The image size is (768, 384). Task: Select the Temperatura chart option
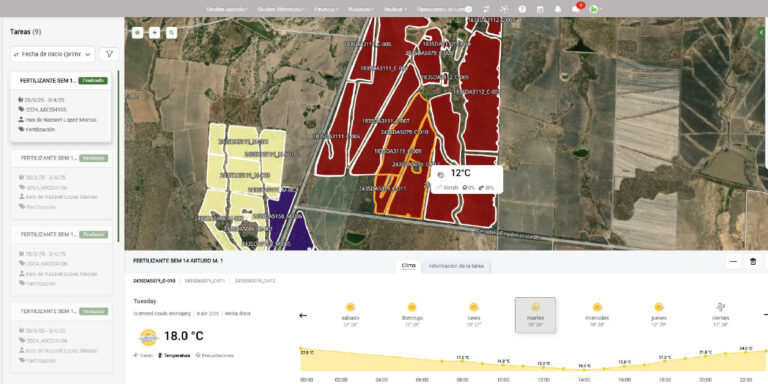(x=174, y=356)
